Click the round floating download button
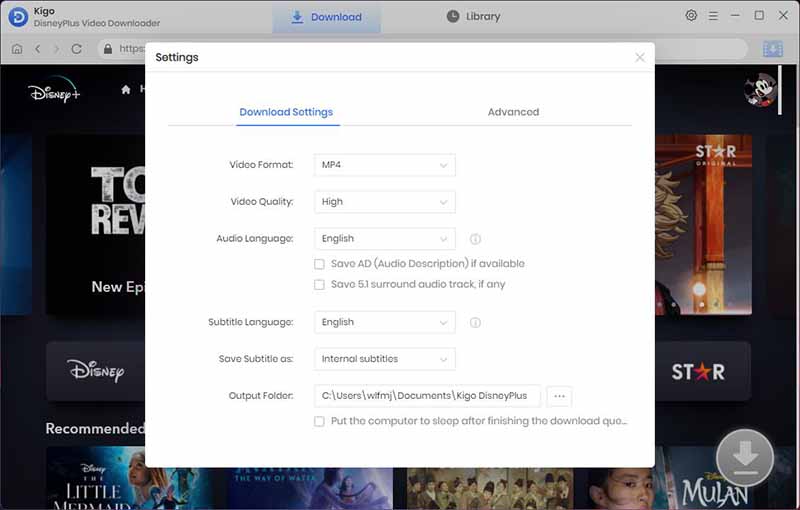Viewport: 800px width, 510px height. click(745, 457)
